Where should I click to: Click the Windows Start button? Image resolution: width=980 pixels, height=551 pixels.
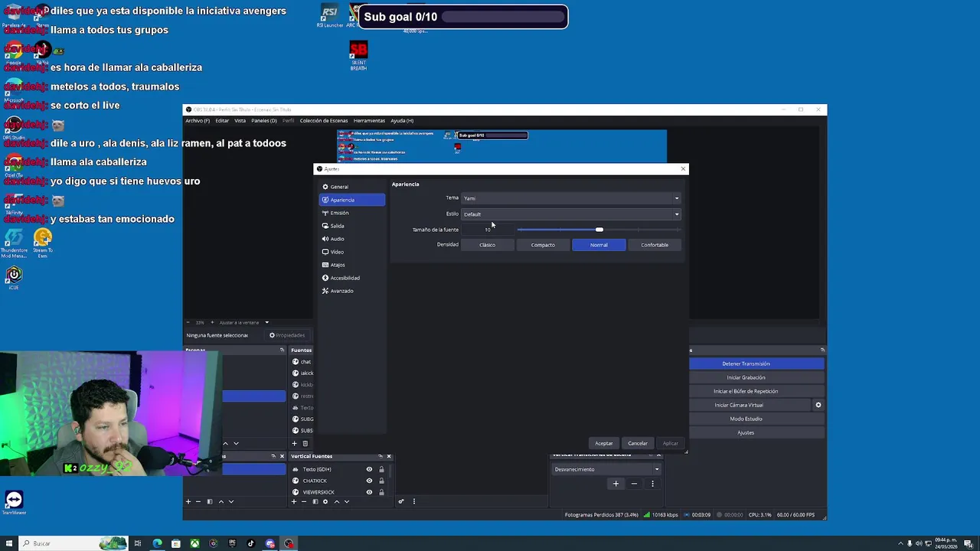[8, 543]
